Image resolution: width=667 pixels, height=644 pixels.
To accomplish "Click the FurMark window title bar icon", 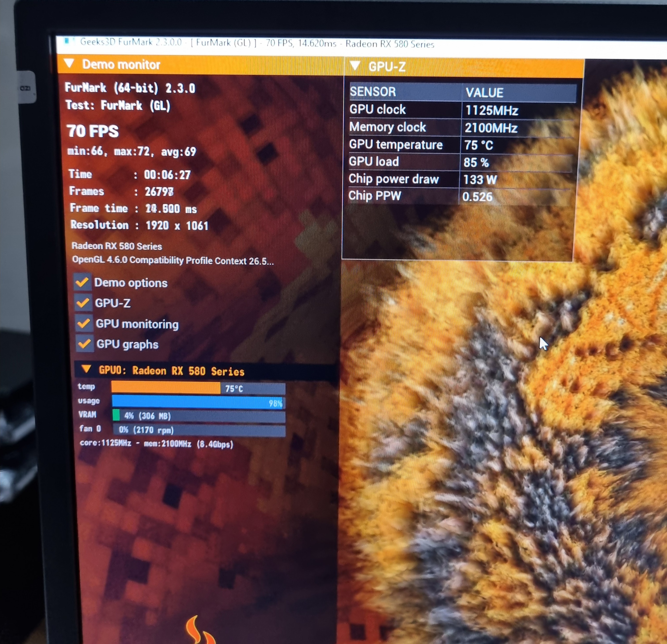I will [67, 41].
